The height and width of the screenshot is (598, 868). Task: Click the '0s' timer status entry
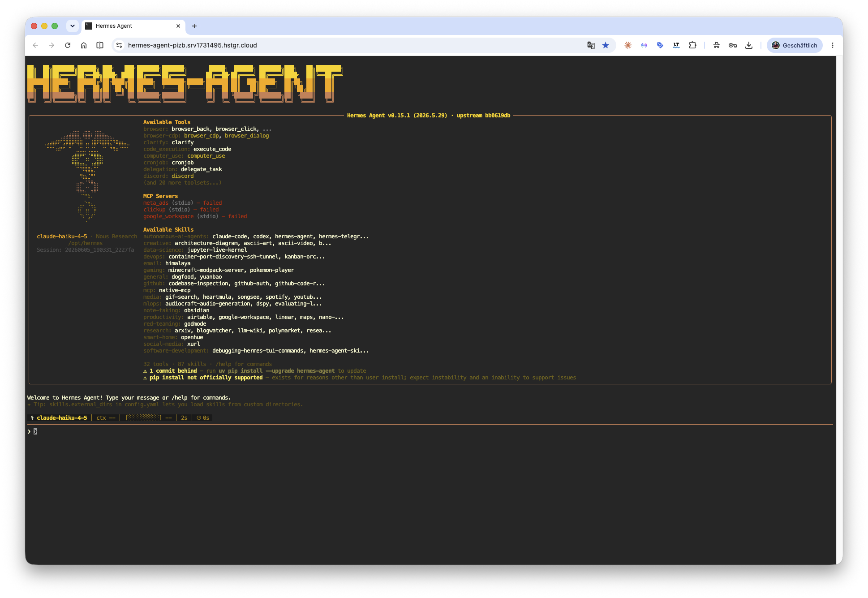click(x=203, y=418)
